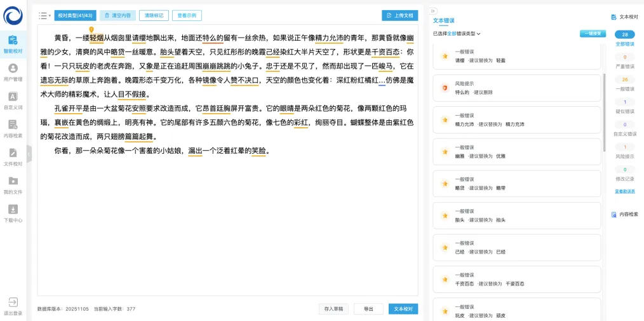Open 我的文件 in the sidebar
The image size is (644, 321).
tap(13, 186)
